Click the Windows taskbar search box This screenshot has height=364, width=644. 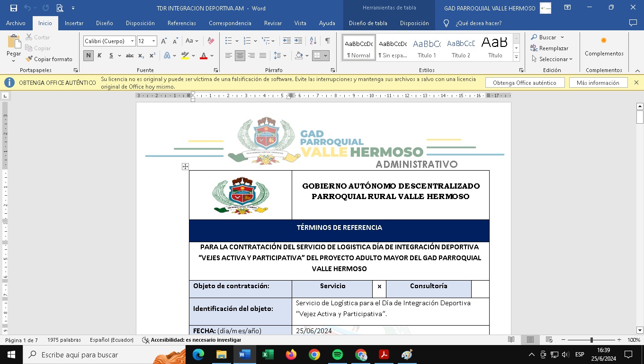pyautogui.click(x=104, y=355)
